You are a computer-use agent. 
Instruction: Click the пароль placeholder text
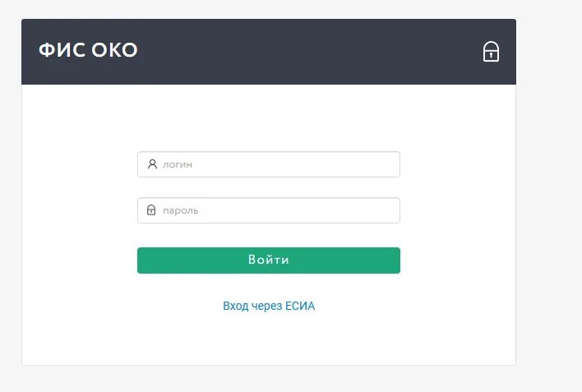[180, 210]
